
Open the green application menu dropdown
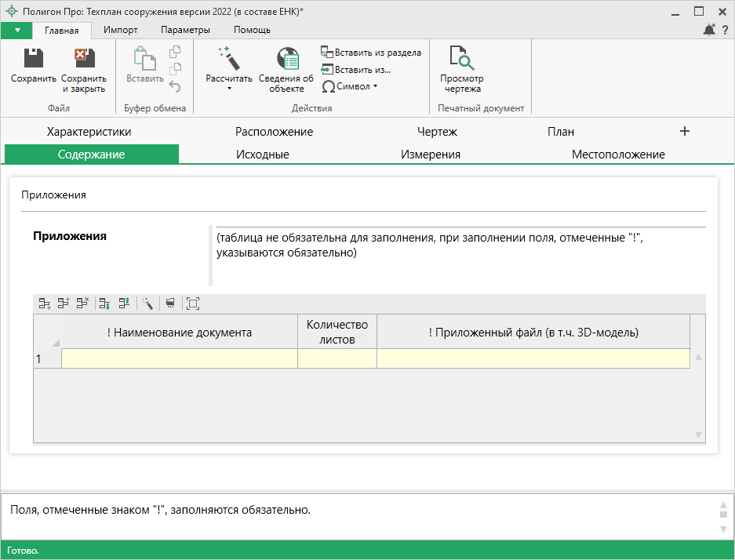[x=16, y=30]
